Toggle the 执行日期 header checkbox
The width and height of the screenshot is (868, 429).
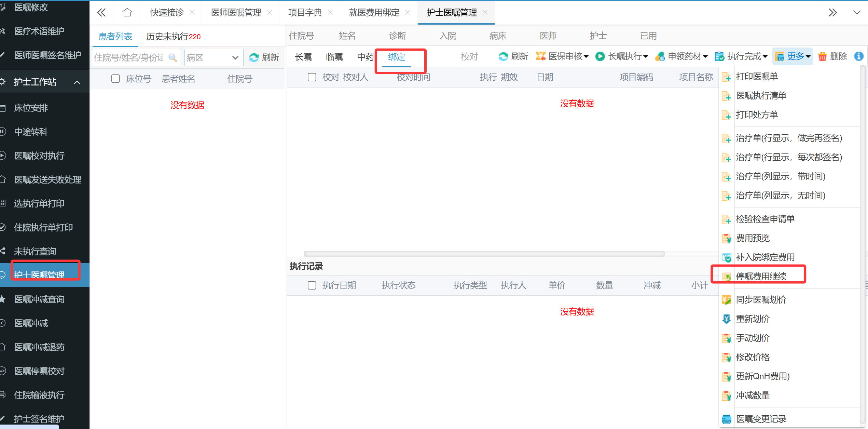pyautogui.click(x=312, y=285)
